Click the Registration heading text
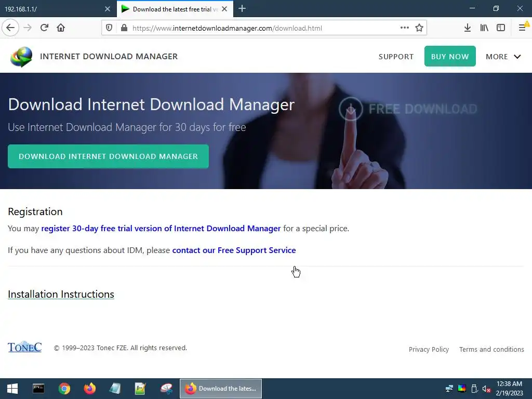Viewport: 532px width, 399px height. click(35, 212)
